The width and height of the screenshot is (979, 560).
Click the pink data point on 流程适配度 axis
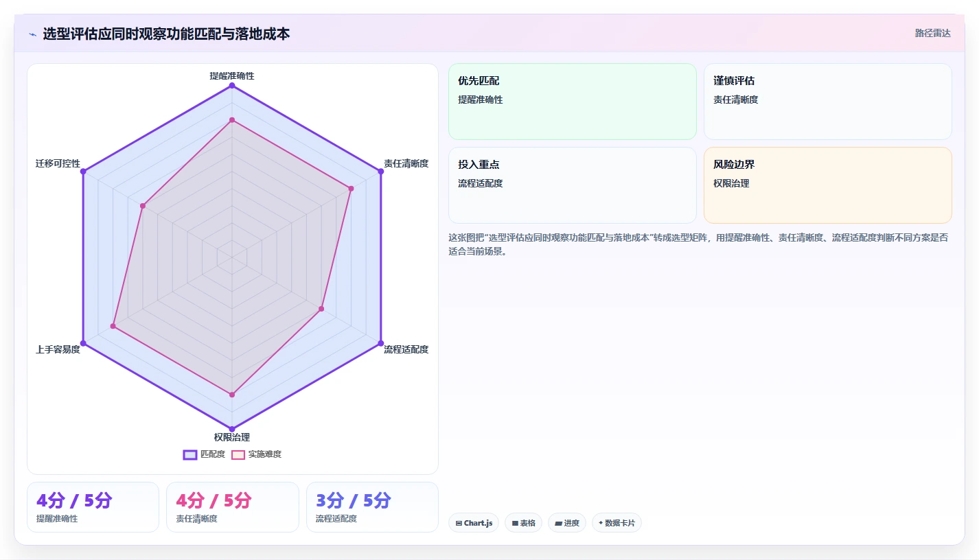321,309
